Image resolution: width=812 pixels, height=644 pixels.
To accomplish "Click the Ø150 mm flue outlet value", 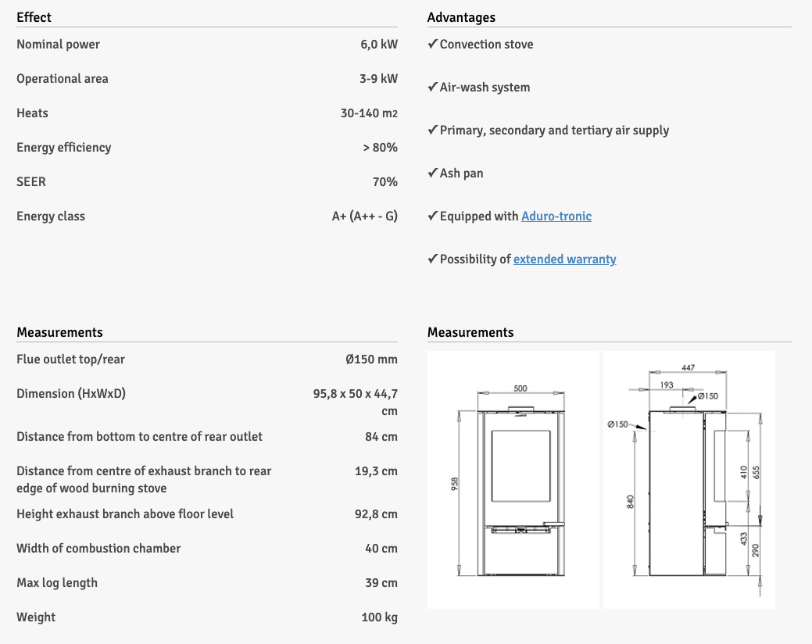I will pos(371,360).
